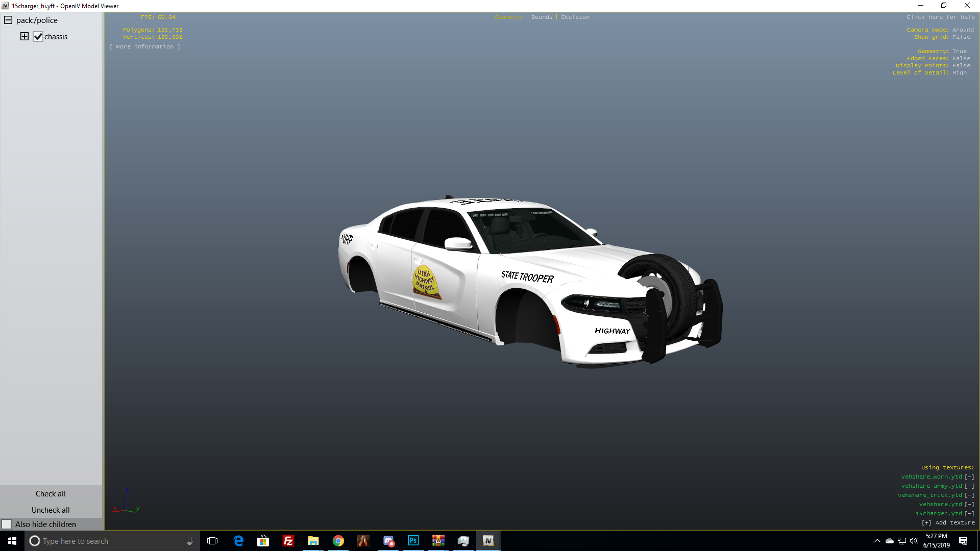Enable Also hide children checkbox
This screenshot has height=551, width=980.
(7, 524)
